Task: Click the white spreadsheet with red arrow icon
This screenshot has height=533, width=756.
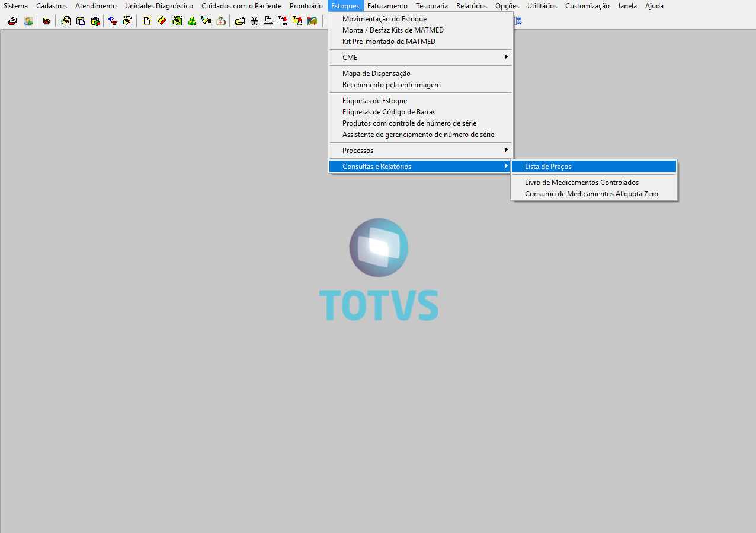Action: pyautogui.click(x=283, y=21)
